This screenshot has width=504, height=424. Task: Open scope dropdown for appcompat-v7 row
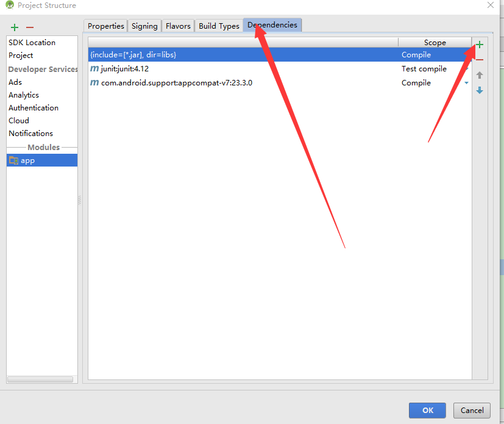click(x=466, y=83)
